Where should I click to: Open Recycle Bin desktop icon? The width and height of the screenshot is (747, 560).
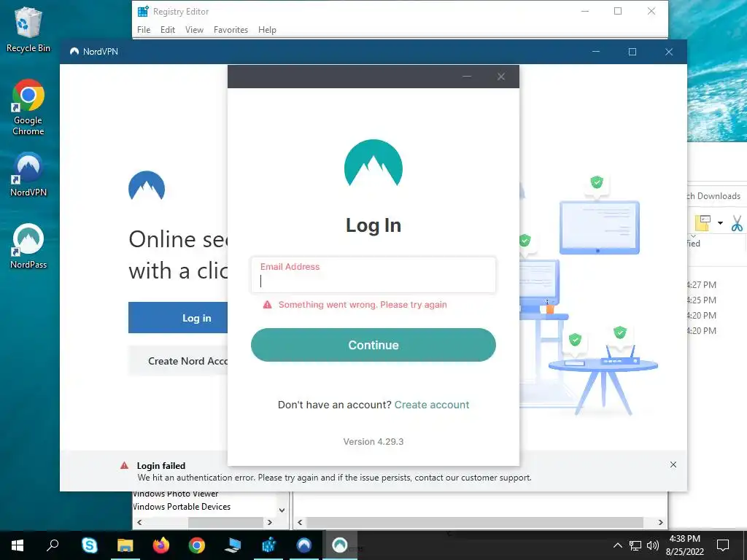click(28, 29)
